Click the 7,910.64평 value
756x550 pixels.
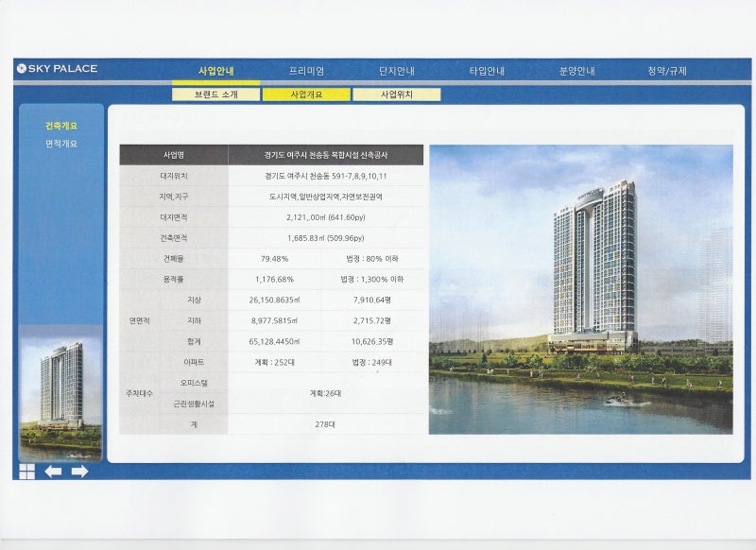pos(372,300)
